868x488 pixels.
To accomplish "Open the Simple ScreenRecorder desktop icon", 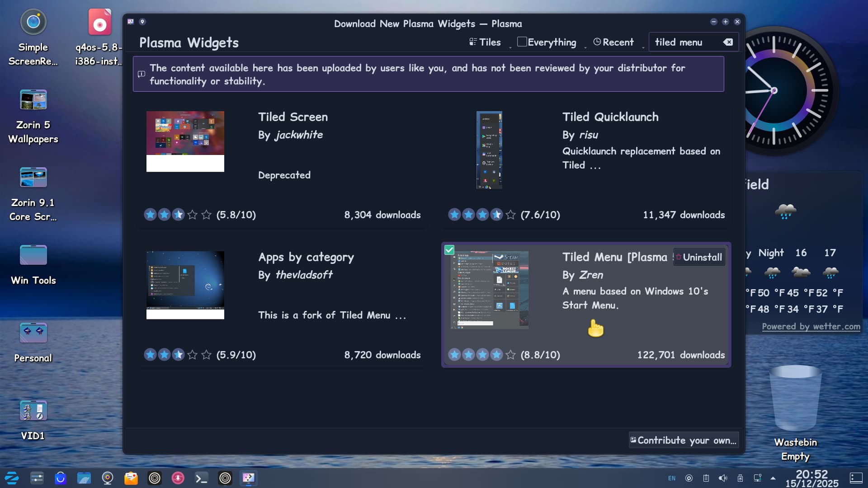I will coord(33,23).
